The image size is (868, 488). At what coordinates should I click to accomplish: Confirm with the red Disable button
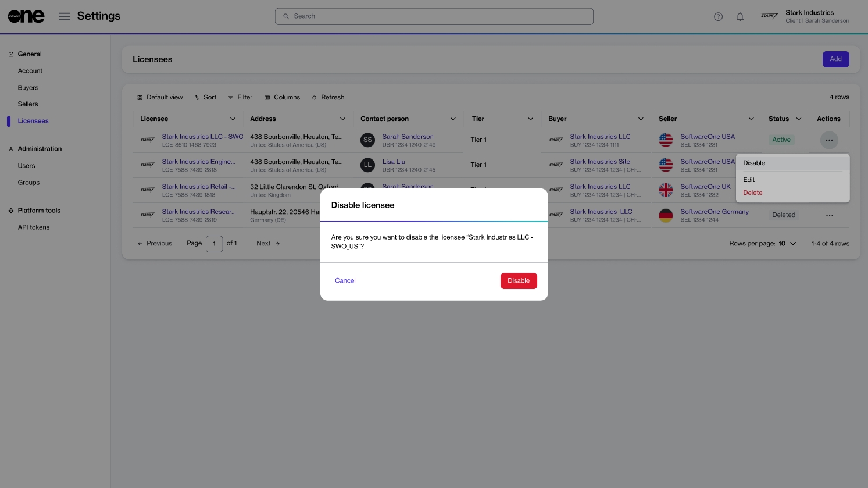tap(518, 281)
